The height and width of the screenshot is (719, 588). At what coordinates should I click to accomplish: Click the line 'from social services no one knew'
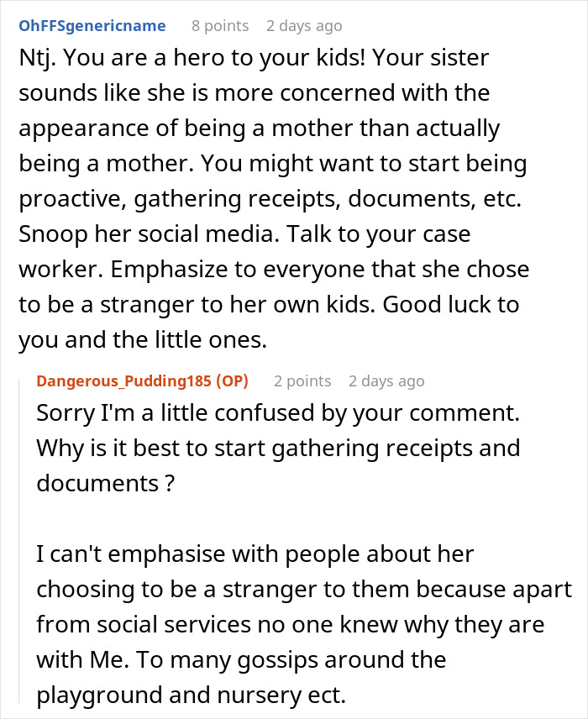pyautogui.click(x=291, y=624)
